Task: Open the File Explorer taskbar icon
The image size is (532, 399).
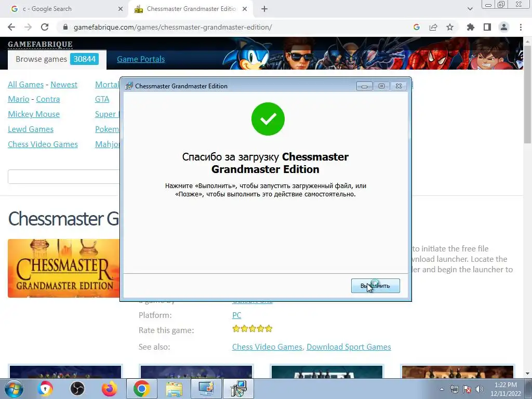Action: [174, 389]
